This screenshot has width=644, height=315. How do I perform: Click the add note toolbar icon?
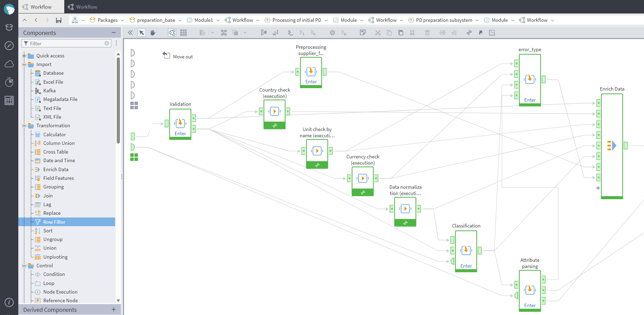tap(362, 33)
